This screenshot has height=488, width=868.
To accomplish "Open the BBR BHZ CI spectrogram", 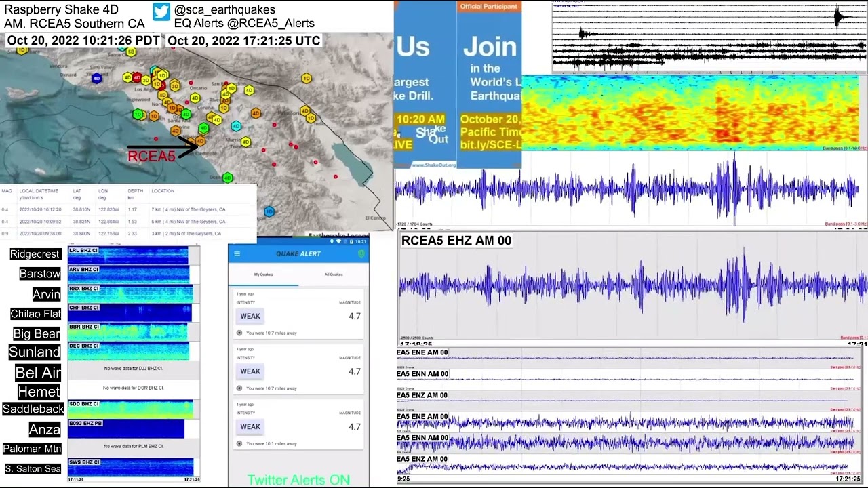I will coord(127,331).
